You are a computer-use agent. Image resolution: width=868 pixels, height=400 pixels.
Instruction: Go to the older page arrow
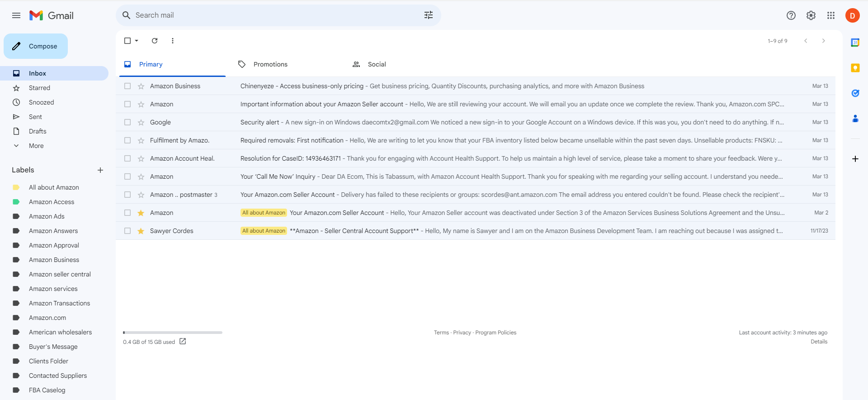click(824, 41)
